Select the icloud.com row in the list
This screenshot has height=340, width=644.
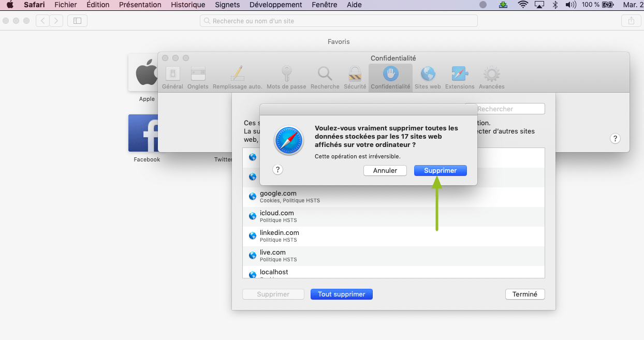tap(393, 217)
